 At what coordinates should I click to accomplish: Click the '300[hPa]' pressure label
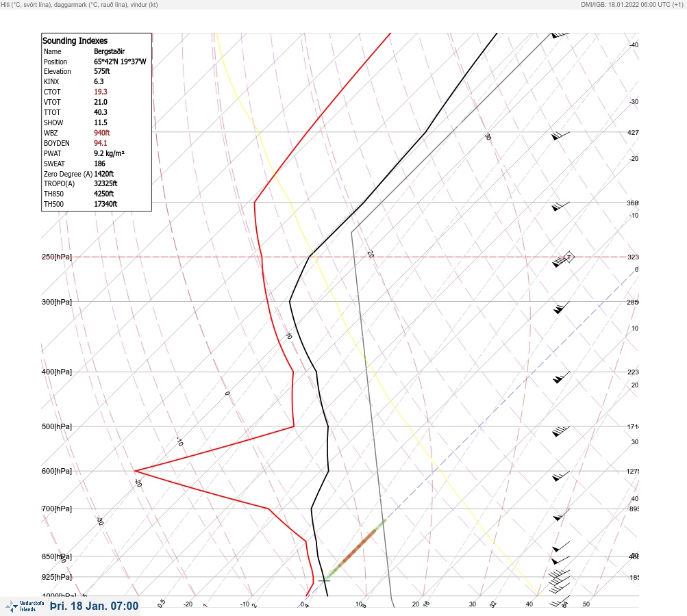coord(57,302)
